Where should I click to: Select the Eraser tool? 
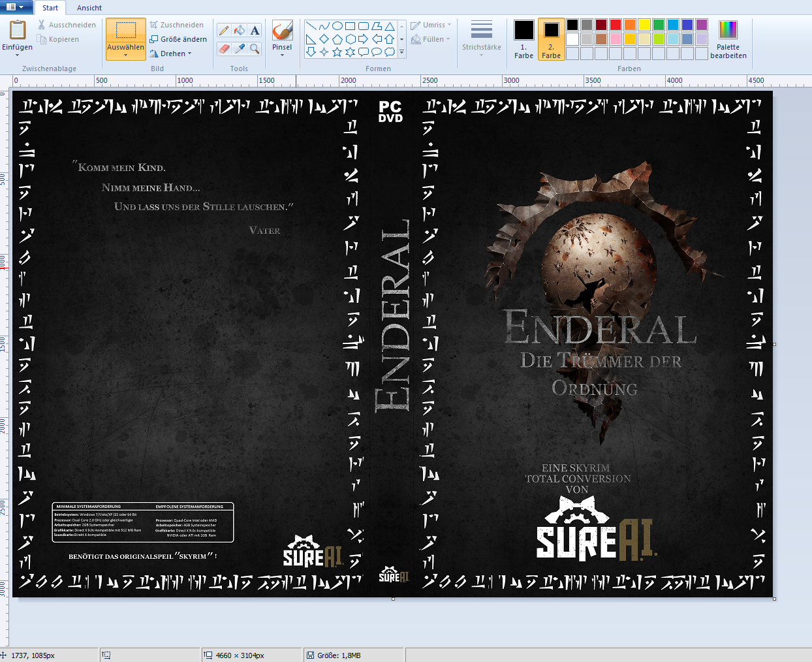point(224,49)
